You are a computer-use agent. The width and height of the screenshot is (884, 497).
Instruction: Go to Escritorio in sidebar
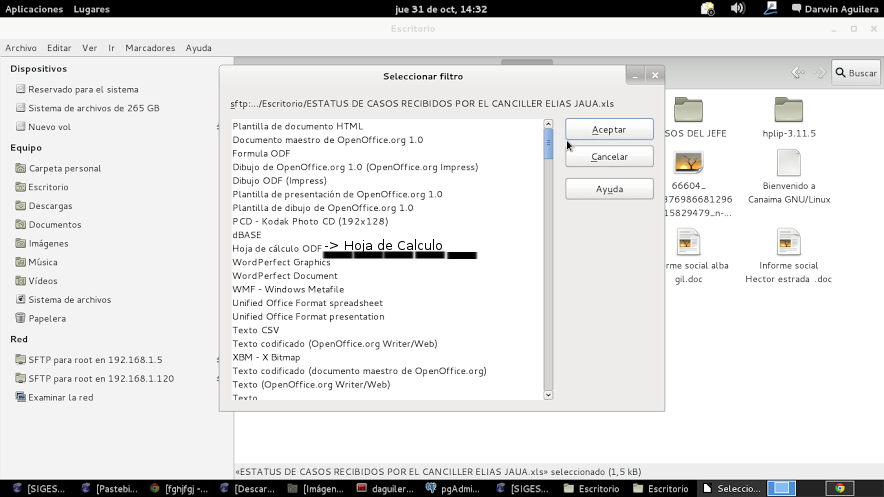pyautogui.click(x=42, y=187)
